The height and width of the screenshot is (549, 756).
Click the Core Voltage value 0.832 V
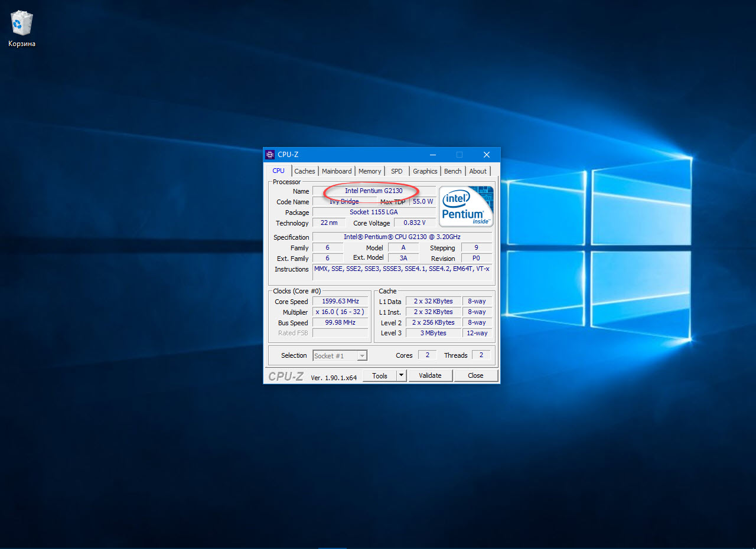(415, 223)
